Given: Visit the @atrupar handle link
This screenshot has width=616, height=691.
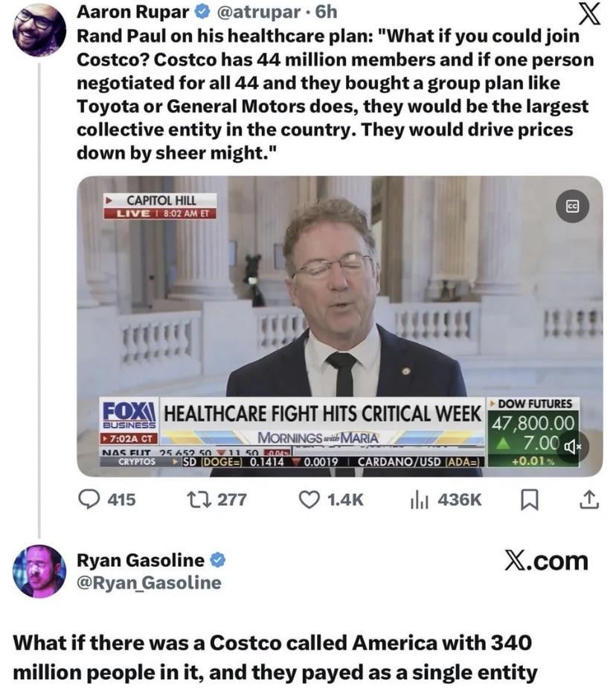Looking at the screenshot, I should [259, 12].
